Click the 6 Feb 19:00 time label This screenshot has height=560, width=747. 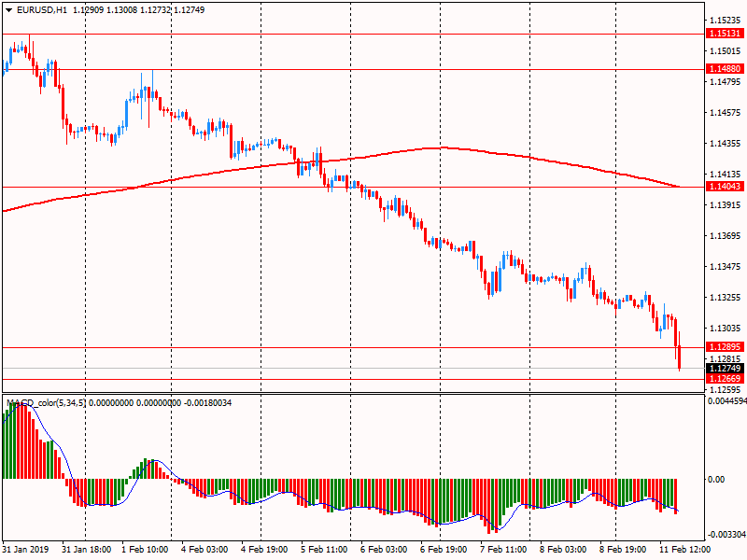point(443,549)
